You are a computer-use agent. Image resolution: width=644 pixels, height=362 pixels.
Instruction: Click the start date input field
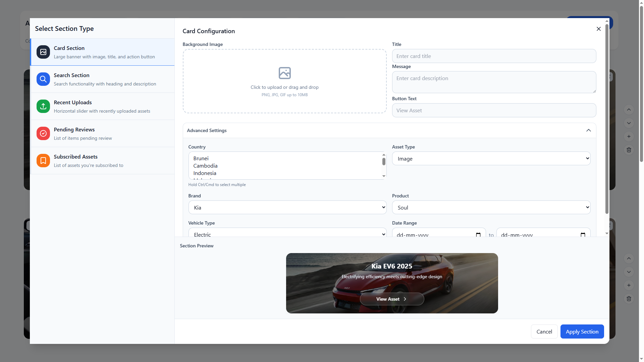click(x=439, y=233)
